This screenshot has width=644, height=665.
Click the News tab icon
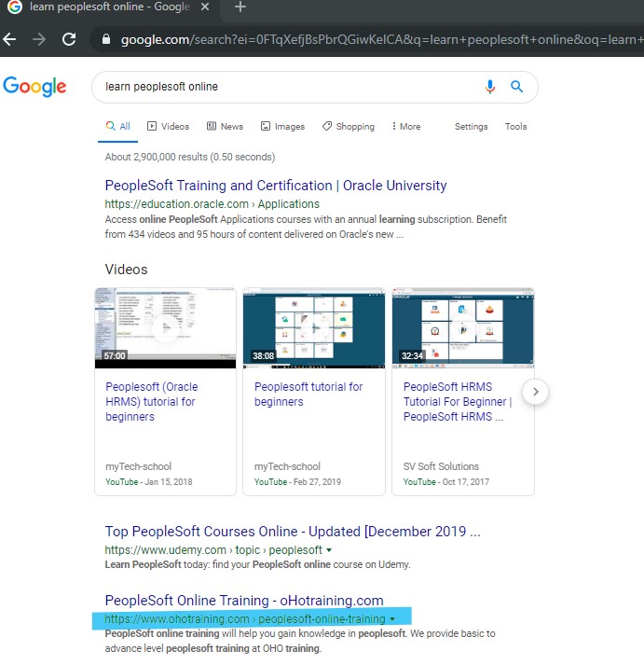[211, 126]
